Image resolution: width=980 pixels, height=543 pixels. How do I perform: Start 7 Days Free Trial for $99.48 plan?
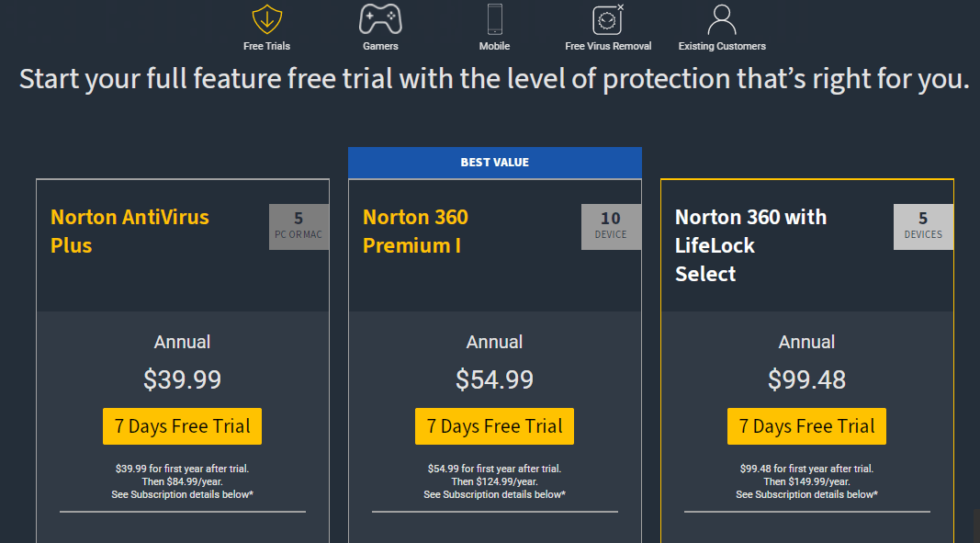pos(806,426)
